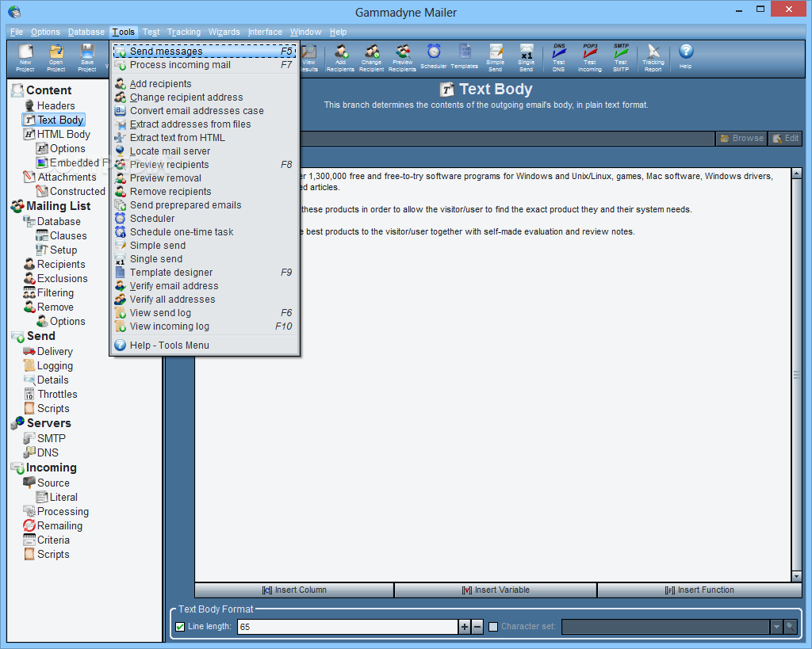Choose Extract text from HTML
Viewport: 812px width, 649px height.
(205, 138)
